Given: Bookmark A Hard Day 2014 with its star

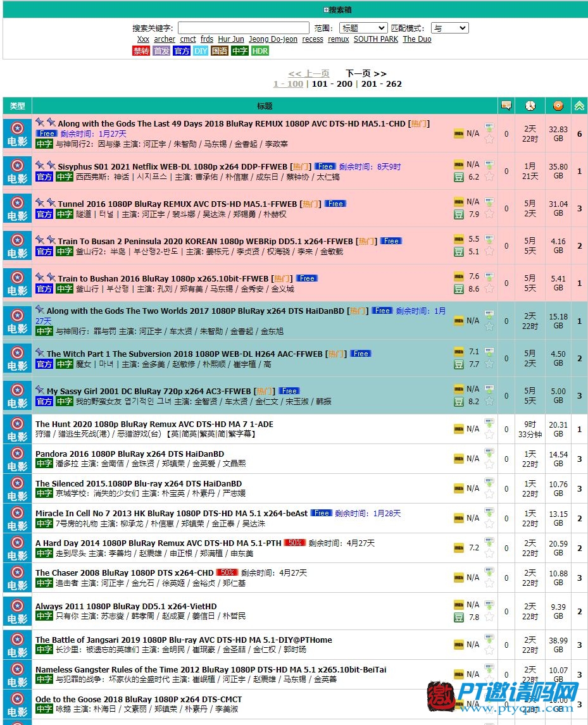Looking at the screenshot, I should tap(489, 554).
